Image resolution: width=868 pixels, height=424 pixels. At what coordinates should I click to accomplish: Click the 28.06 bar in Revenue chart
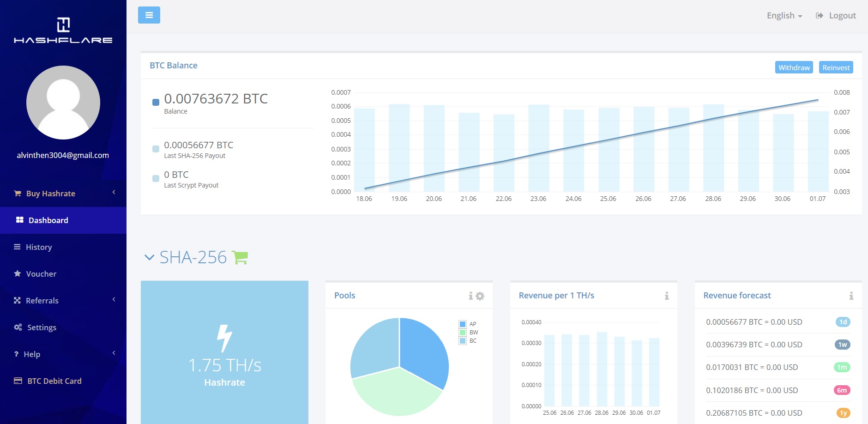602,369
